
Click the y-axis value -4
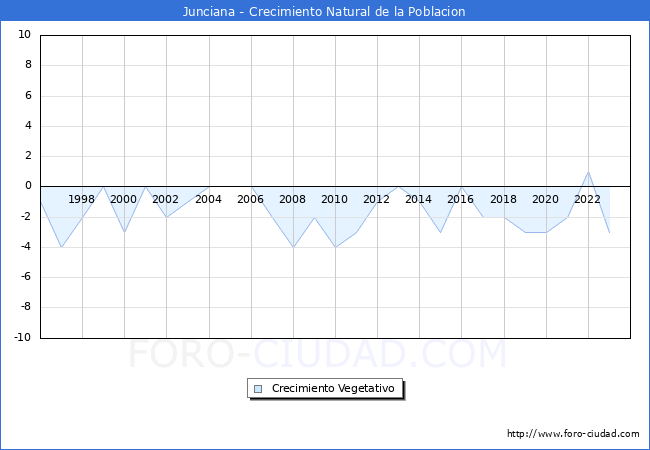(26, 247)
